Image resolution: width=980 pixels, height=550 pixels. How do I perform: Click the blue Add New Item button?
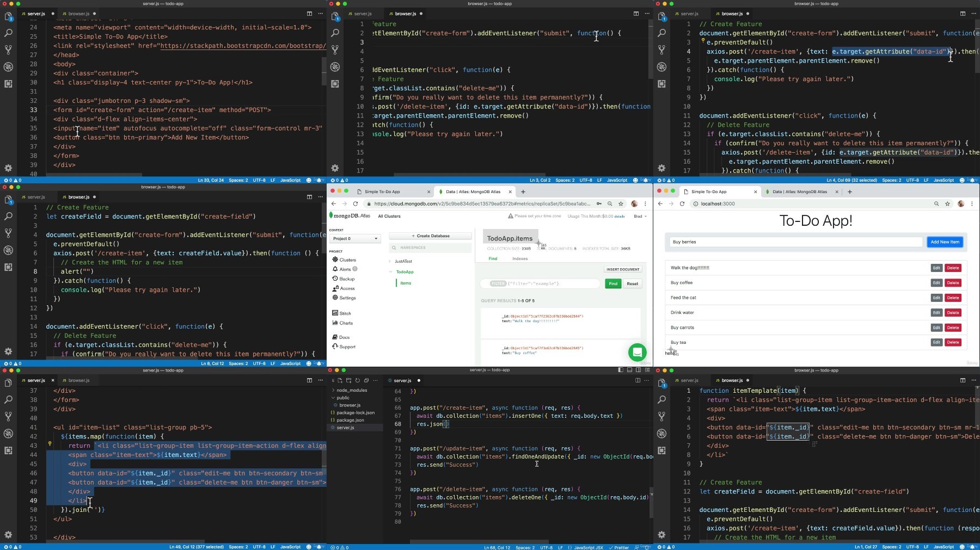pos(945,242)
